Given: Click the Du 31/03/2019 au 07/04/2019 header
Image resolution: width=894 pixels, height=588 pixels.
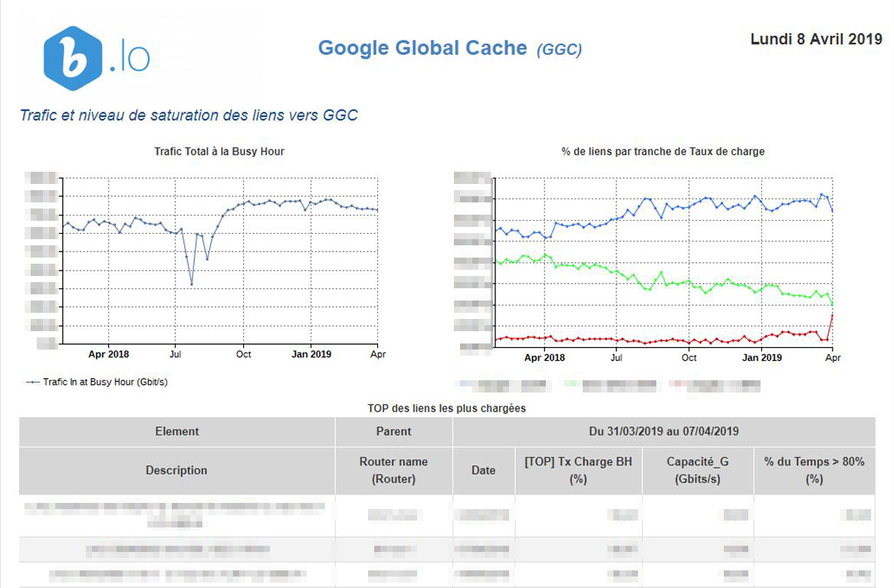Looking at the screenshot, I should coord(664,432).
